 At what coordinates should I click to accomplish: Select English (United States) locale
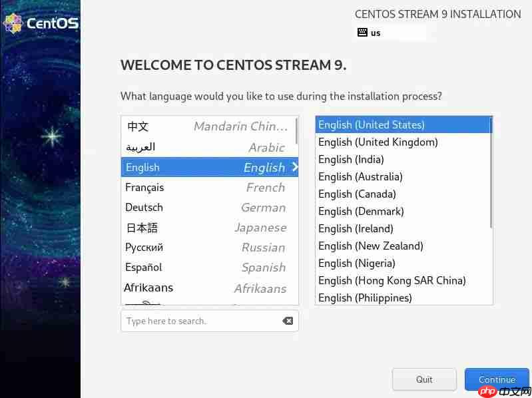click(x=403, y=124)
